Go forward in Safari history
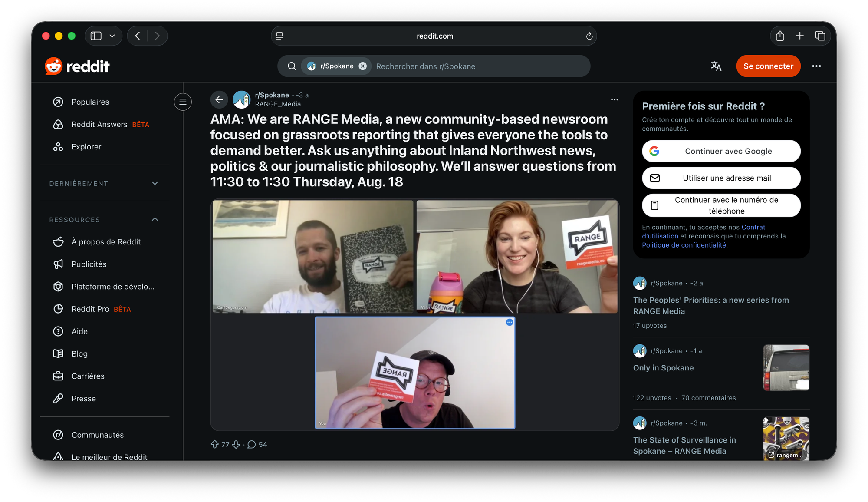868x502 pixels. coord(157,36)
